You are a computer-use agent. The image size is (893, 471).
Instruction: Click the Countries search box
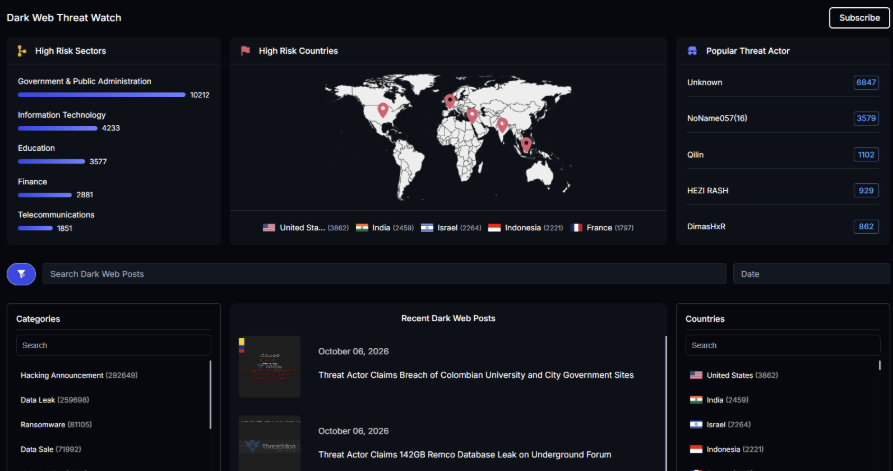coord(783,345)
